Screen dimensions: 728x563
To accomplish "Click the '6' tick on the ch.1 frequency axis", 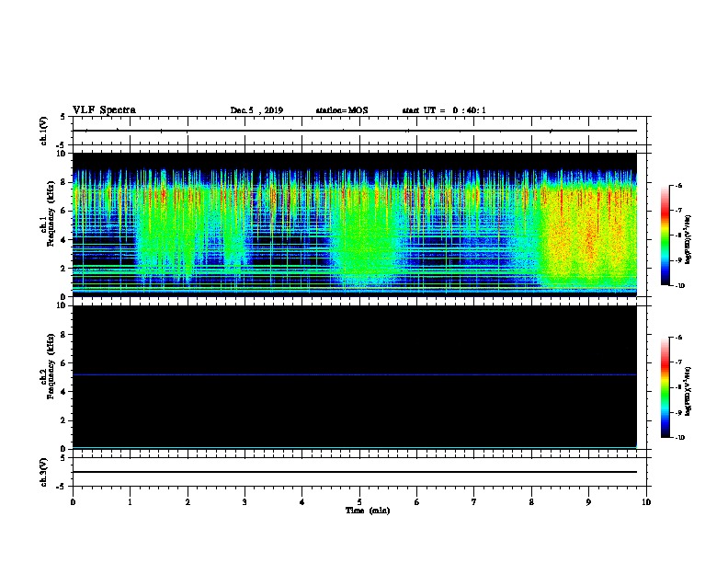I will (x=64, y=211).
